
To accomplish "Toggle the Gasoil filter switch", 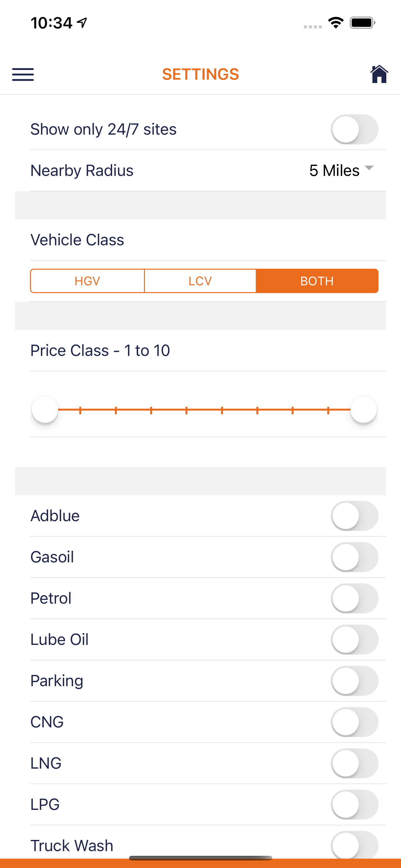I will pos(354,557).
